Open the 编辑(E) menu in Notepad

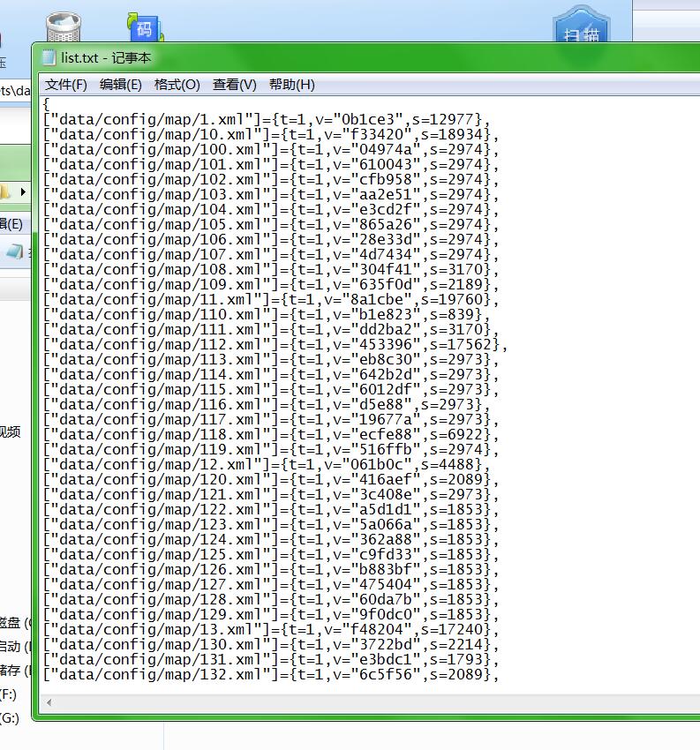[120, 85]
